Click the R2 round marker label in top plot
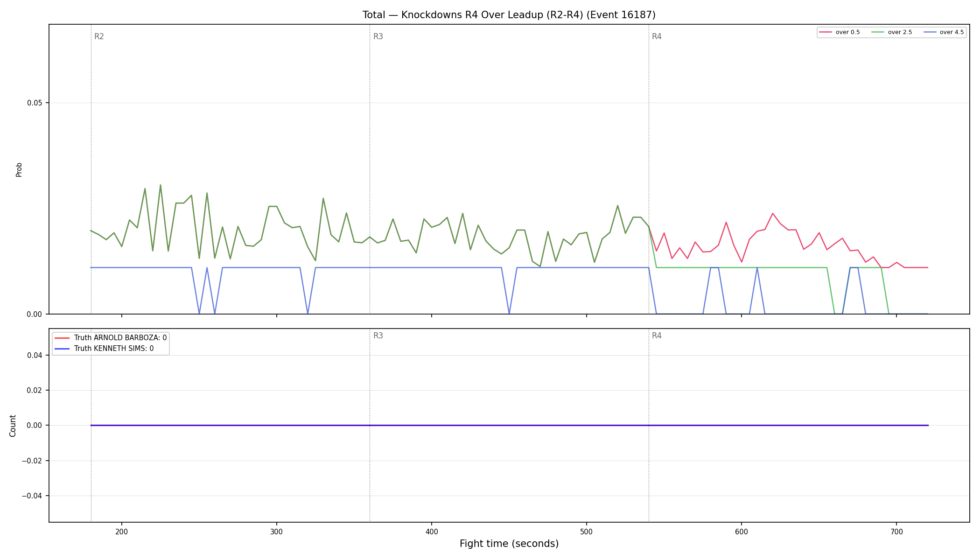Screen dimensions: 980x560 99,36
